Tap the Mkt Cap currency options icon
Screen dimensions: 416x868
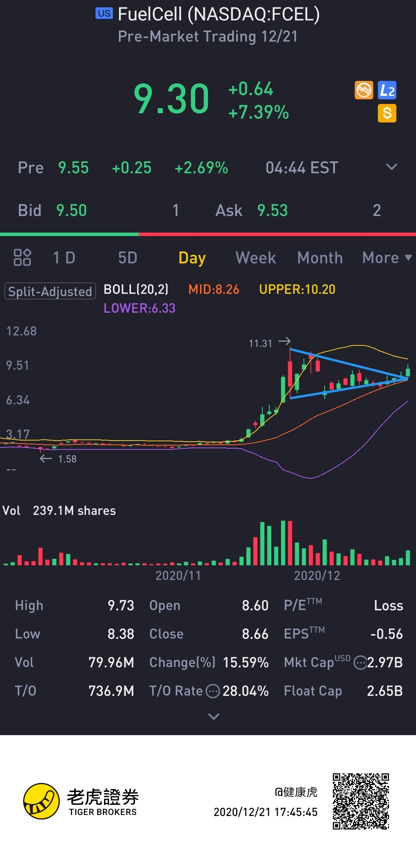click(360, 663)
